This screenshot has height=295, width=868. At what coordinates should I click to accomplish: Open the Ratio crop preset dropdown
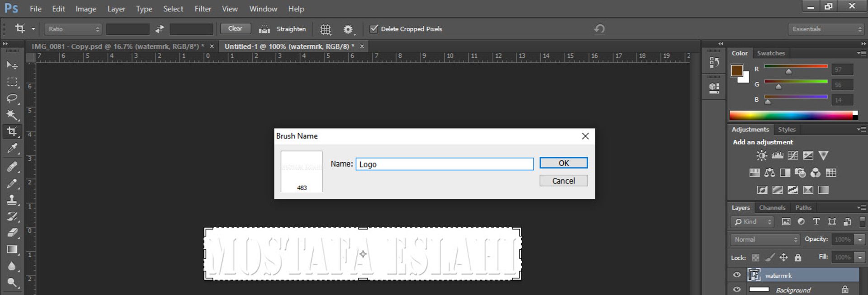[73, 29]
